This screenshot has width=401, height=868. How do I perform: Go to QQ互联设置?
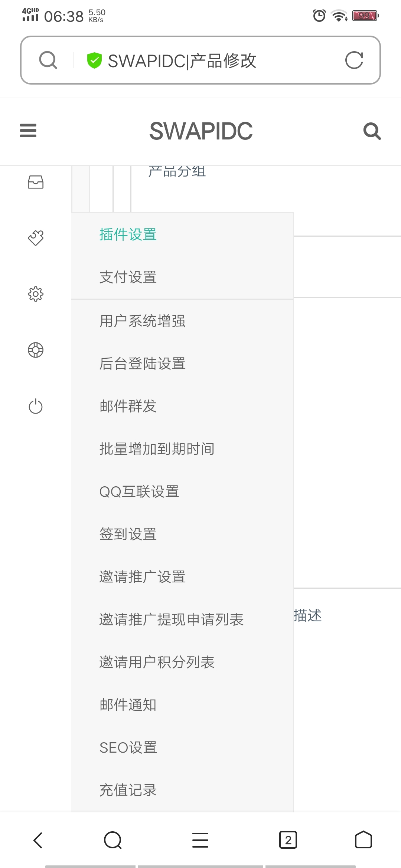pos(139,491)
